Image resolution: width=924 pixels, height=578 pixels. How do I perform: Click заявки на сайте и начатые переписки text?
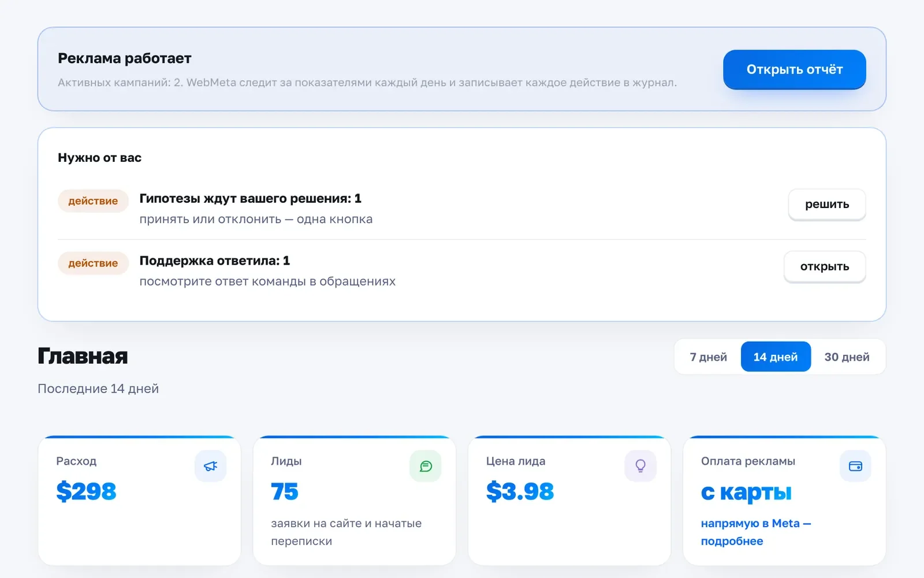click(346, 532)
